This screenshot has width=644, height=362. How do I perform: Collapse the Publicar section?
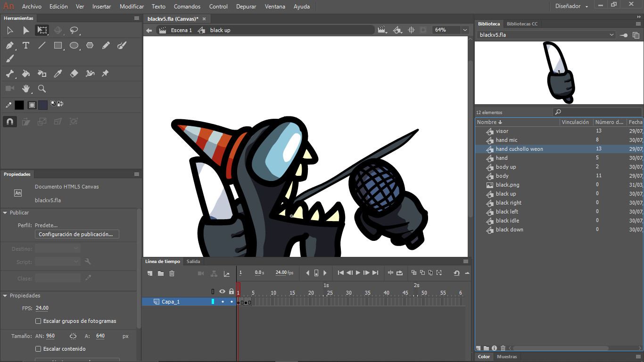click(x=5, y=213)
